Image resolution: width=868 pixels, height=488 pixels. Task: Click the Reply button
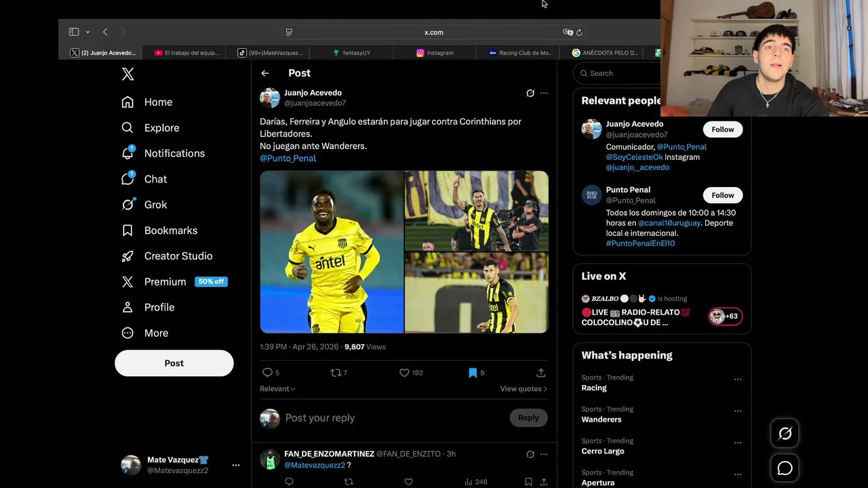pyautogui.click(x=528, y=418)
